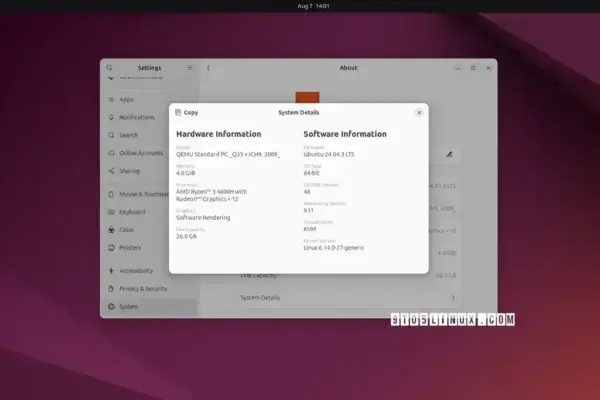The width and height of the screenshot is (600, 400).
Task: Click the Software Rendering graphics value
Action: click(203, 217)
